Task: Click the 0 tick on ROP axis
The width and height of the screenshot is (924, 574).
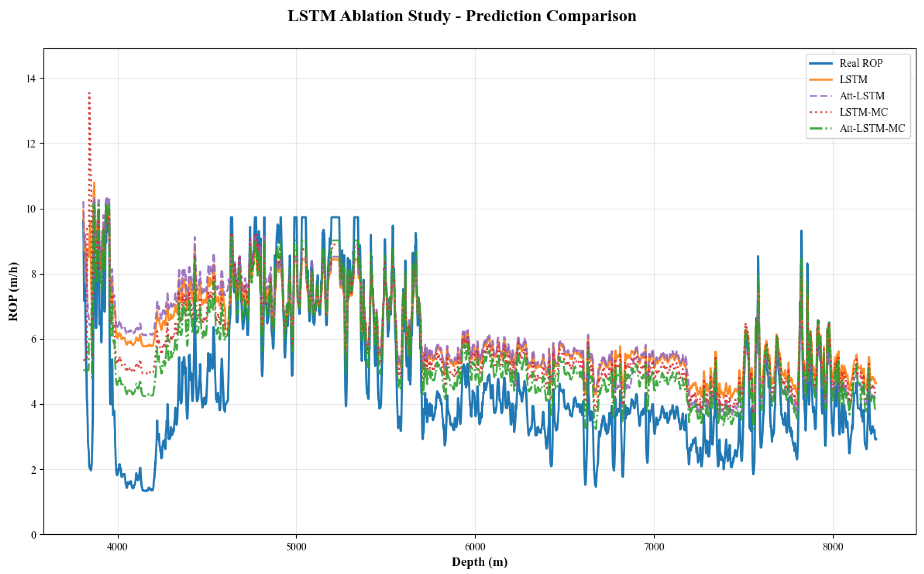Action: (34, 535)
